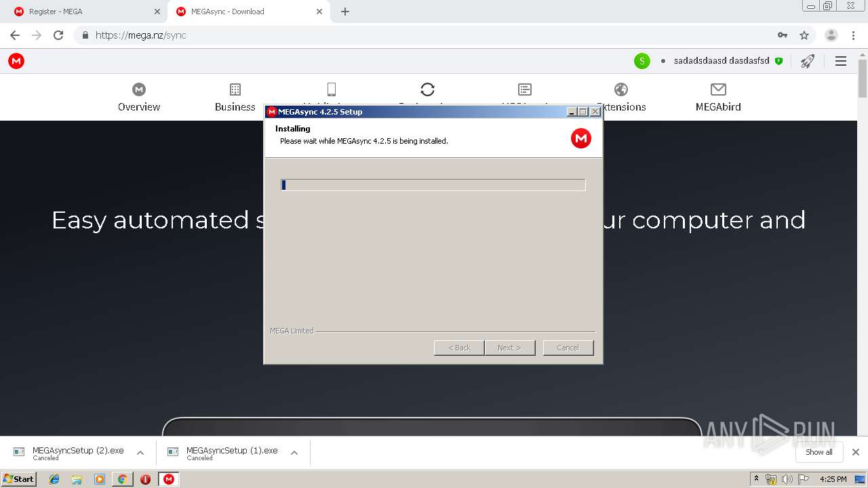Bookmark this page with the star icon
The height and width of the screenshot is (488, 868).
point(804,35)
